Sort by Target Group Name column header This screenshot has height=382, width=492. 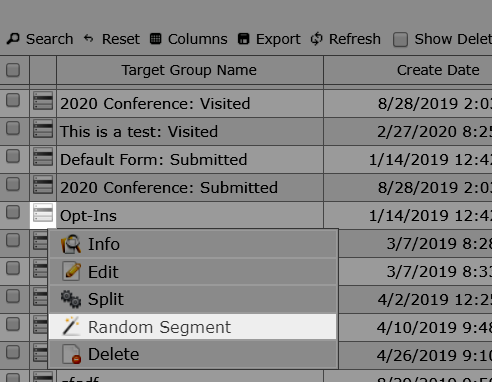(x=189, y=70)
